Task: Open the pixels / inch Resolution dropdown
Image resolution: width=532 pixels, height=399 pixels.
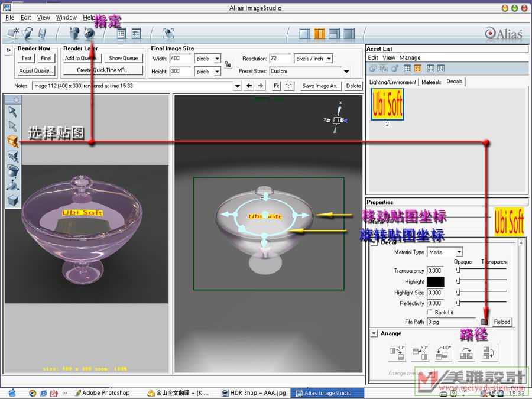Action: point(329,59)
